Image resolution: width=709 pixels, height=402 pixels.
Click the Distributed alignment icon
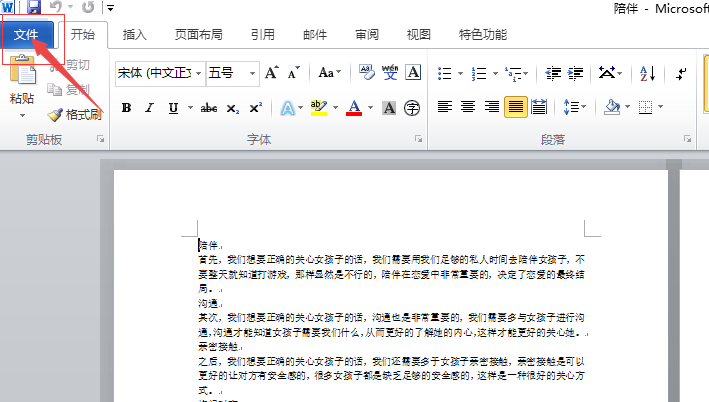click(539, 107)
